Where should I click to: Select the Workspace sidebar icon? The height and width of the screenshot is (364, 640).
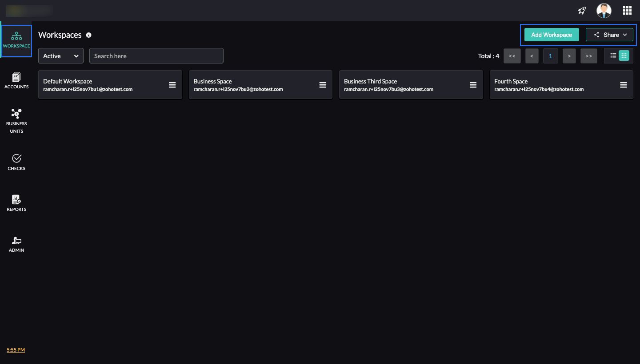click(x=16, y=39)
